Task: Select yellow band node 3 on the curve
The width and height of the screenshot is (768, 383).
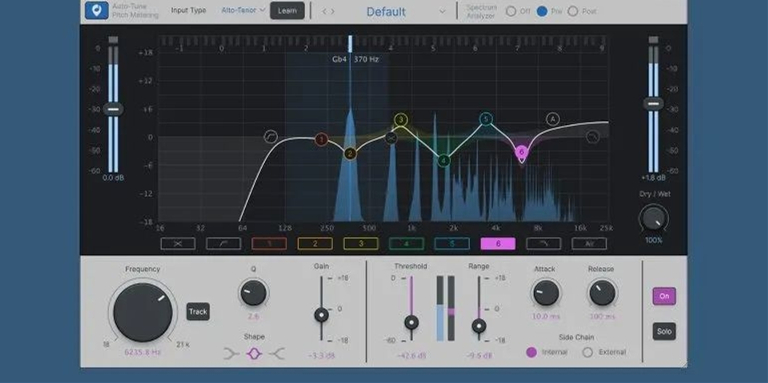Action: point(401,120)
